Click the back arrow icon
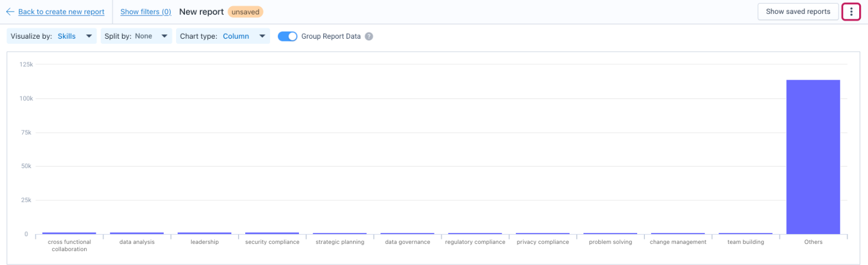This screenshot has height=265, width=868. tap(9, 12)
